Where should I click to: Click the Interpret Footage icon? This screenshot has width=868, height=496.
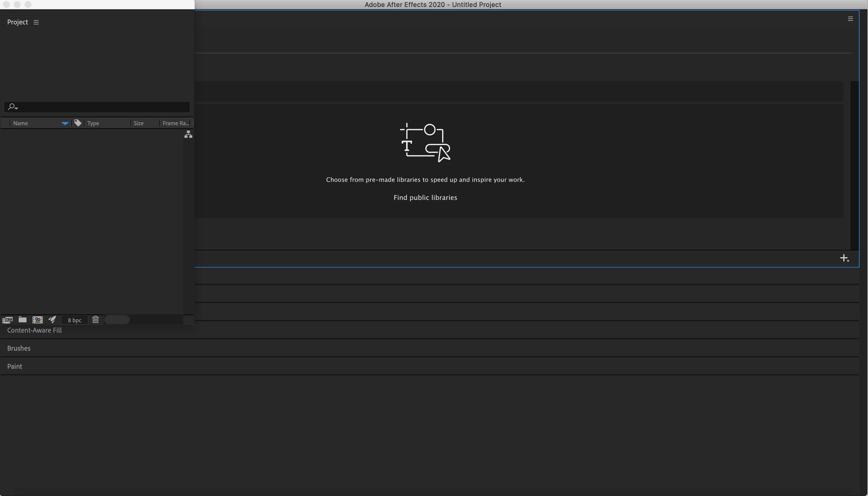point(8,320)
